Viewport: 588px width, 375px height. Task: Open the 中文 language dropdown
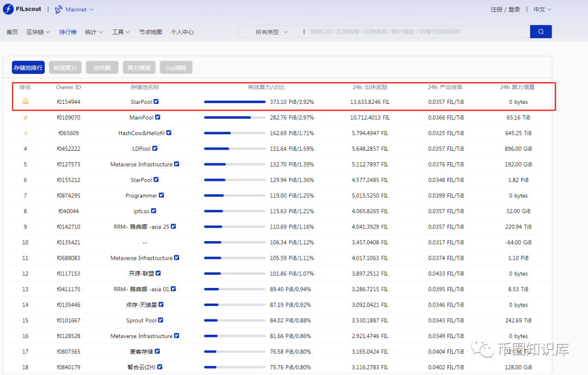[x=542, y=10]
